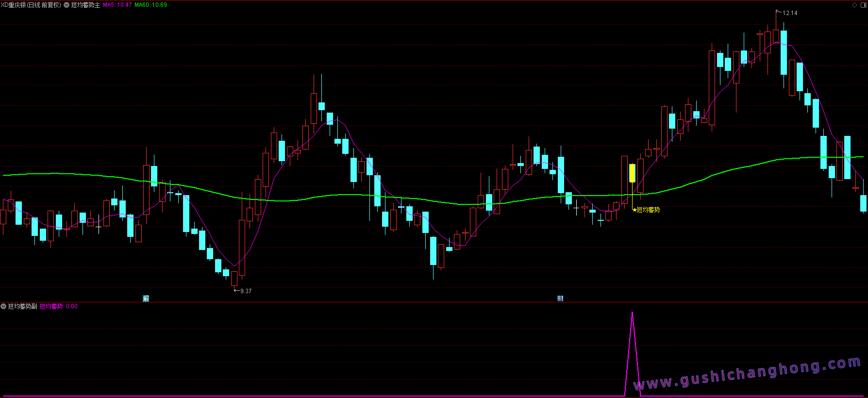Click the MA60: 10.69 legend label

coord(150,5)
